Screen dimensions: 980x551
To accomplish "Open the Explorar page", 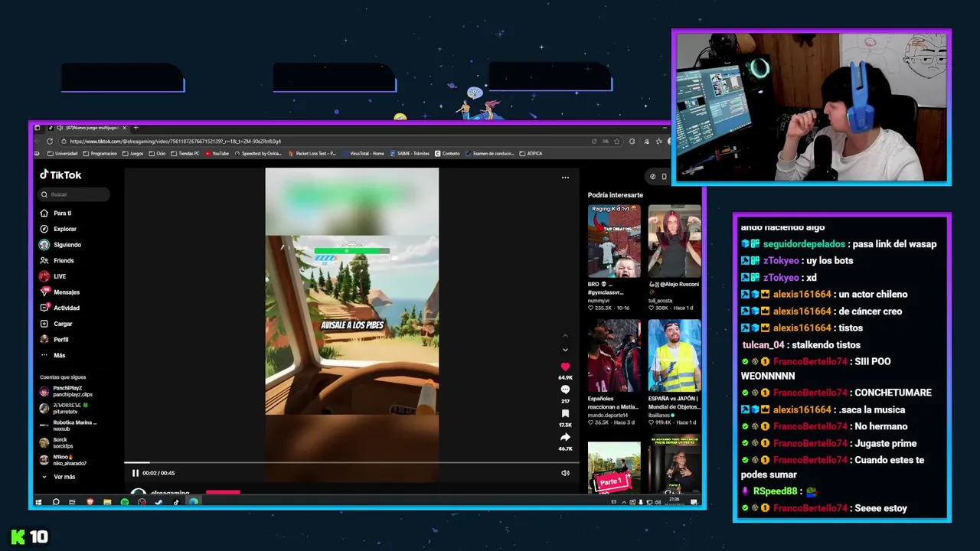I will (58, 229).
